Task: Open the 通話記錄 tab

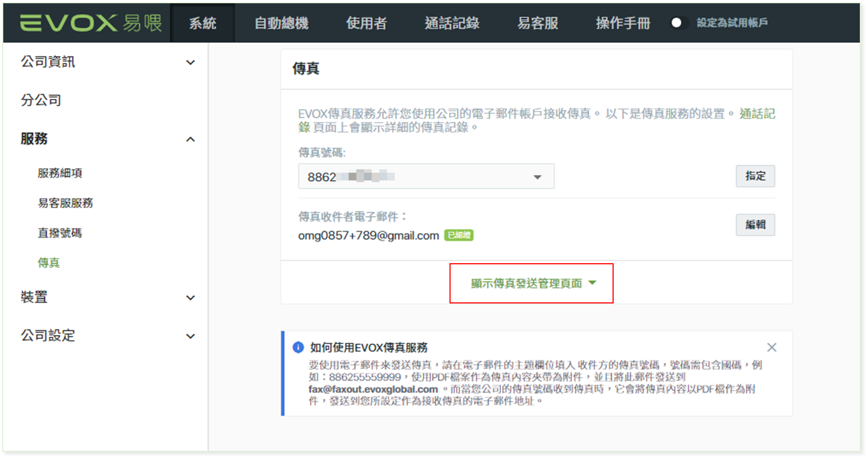Action: click(x=452, y=23)
